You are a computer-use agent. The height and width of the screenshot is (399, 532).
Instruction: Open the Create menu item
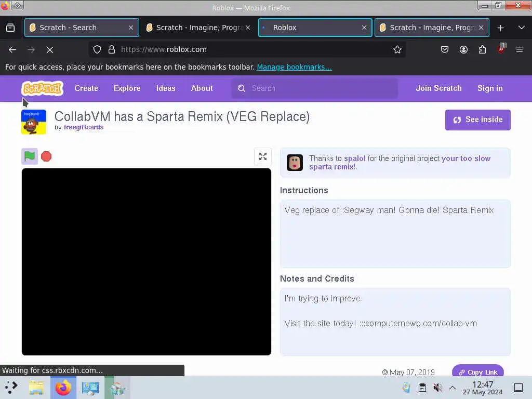(x=86, y=88)
